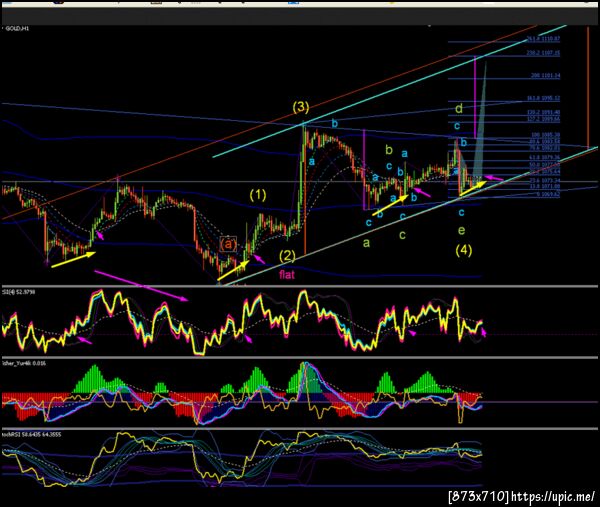Click the 261.8 Fibonacci level label

point(543,39)
